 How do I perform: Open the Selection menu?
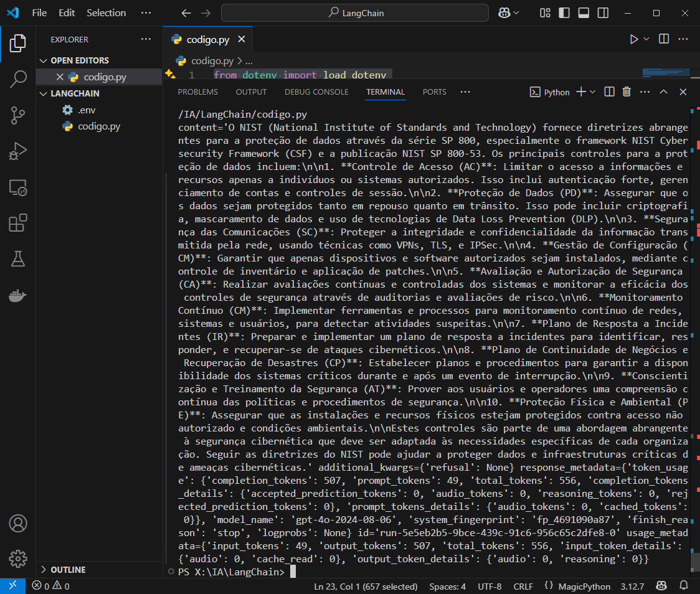pos(106,13)
